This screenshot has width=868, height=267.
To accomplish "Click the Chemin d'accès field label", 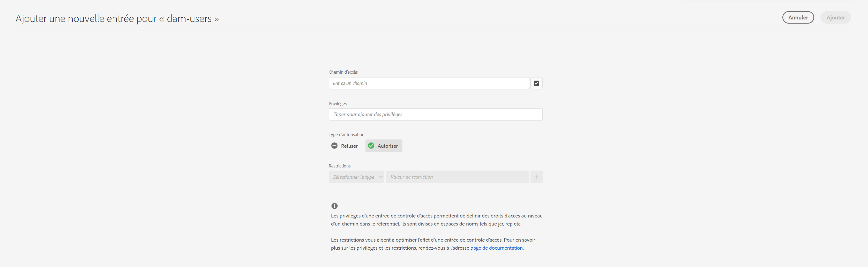I will [343, 72].
